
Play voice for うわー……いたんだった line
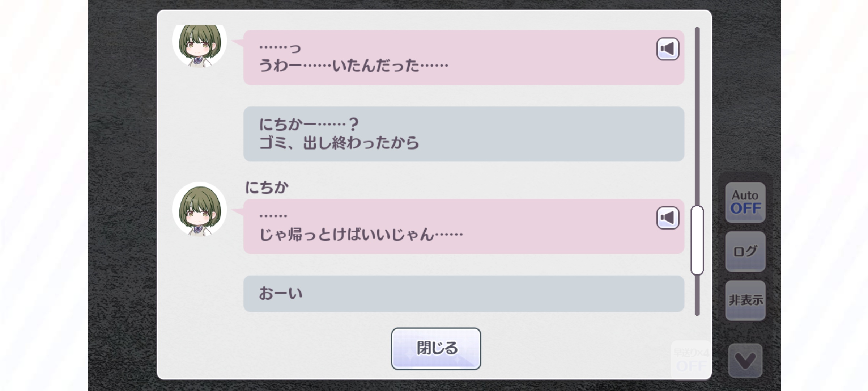coord(668,49)
